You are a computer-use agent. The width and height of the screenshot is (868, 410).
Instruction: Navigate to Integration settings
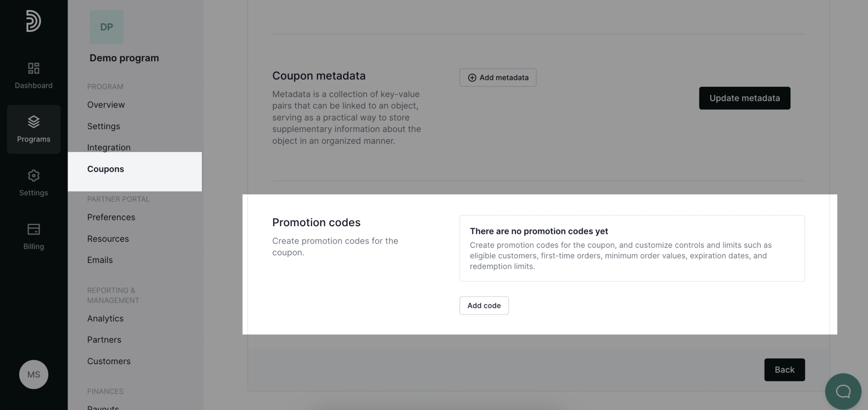109,147
